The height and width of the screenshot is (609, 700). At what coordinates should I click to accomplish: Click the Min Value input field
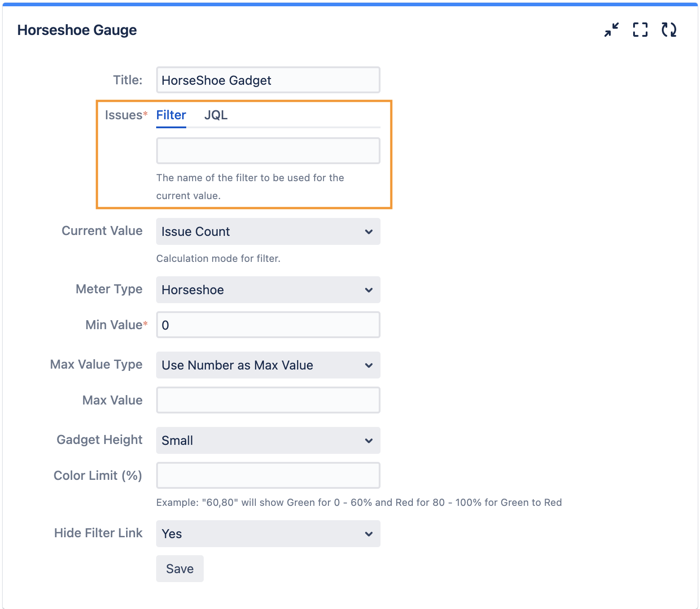click(268, 325)
